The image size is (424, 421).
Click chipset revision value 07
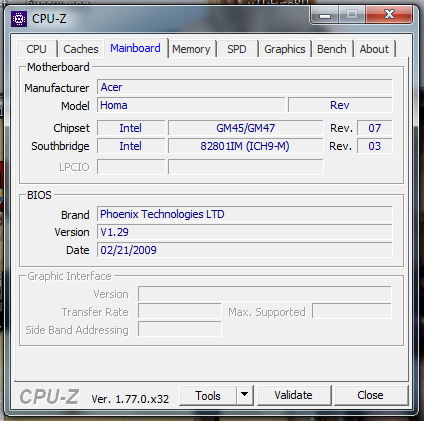tap(375, 128)
